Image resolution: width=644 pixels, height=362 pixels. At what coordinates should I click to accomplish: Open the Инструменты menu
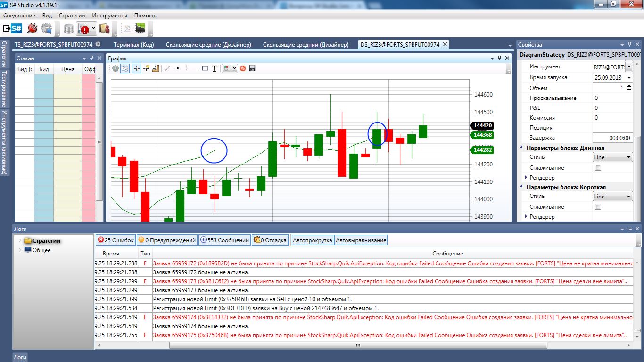tap(109, 16)
